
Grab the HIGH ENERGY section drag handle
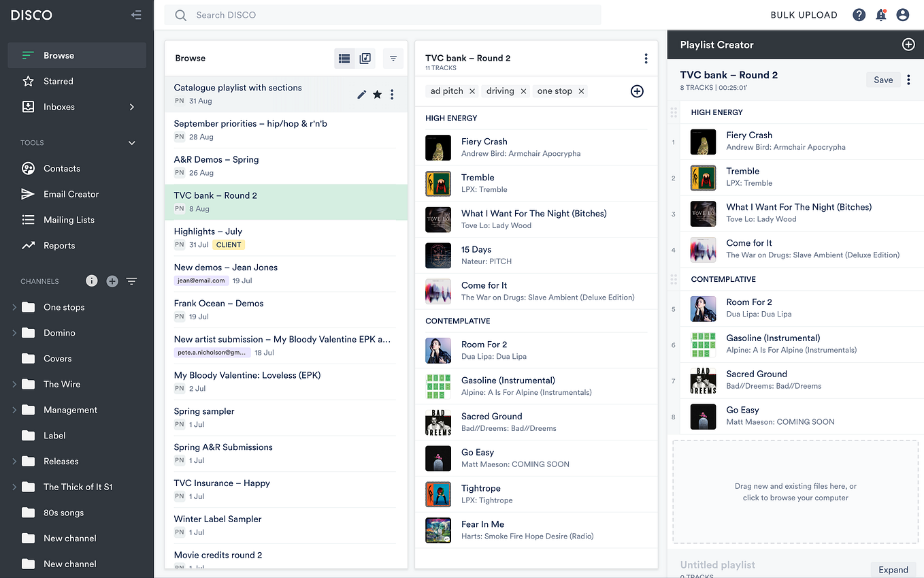tap(674, 112)
